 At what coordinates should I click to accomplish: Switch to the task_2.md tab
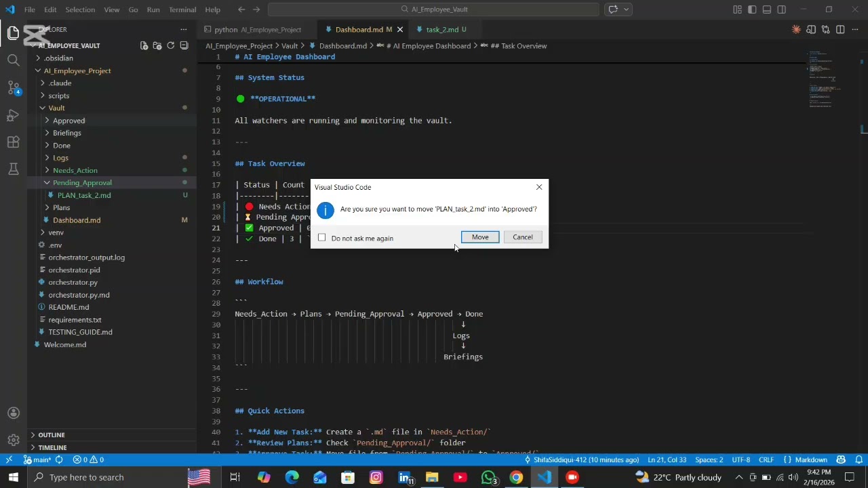[442, 29]
